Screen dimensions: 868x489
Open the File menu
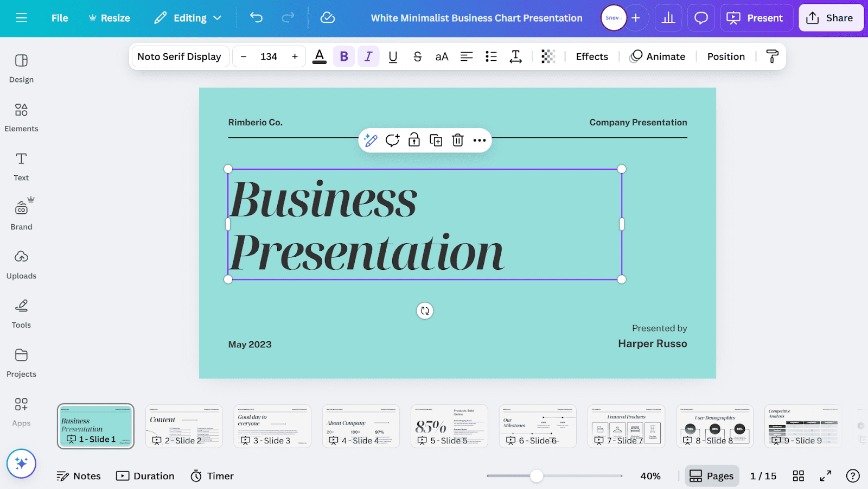click(60, 18)
